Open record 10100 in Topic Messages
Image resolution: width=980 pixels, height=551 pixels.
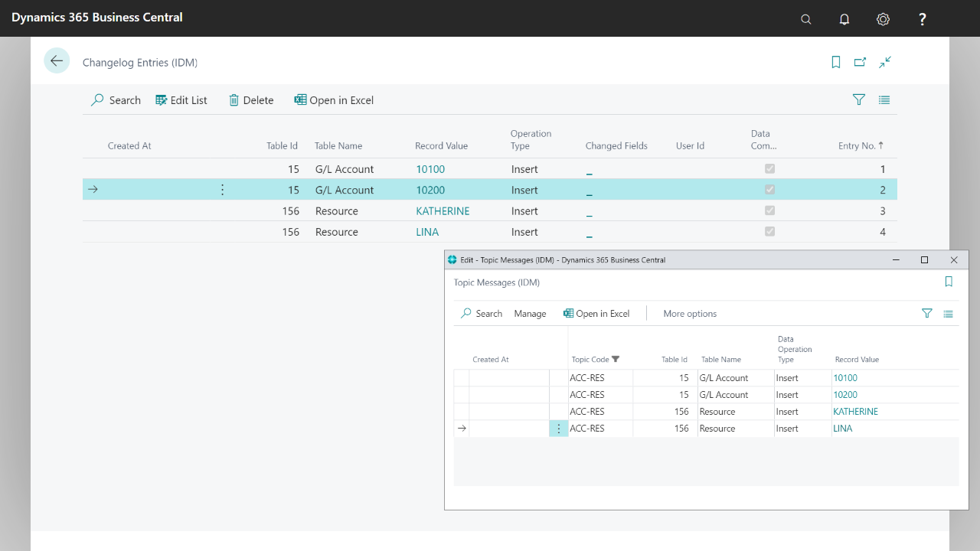(845, 378)
